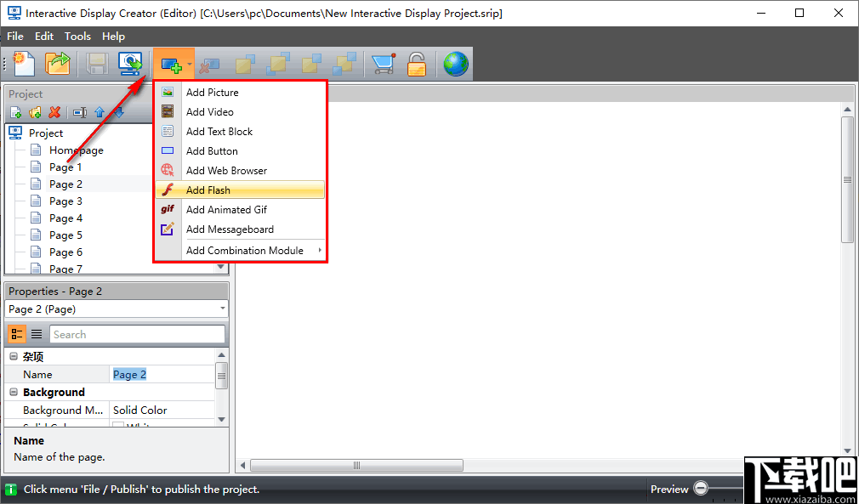
Task: Open the Help menu
Action: (x=113, y=36)
